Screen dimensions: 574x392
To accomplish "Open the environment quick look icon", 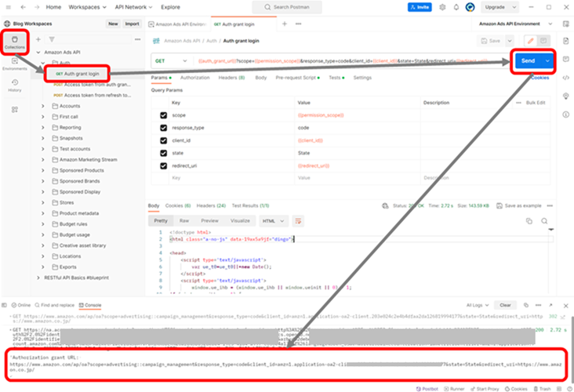I will tap(565, 24).
